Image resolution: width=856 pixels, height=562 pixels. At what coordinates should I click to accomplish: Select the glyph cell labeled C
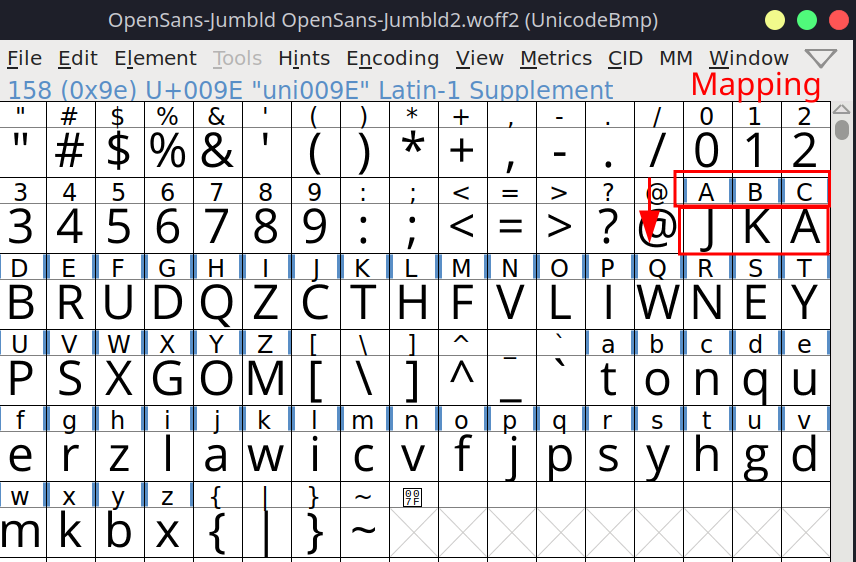click(x=806, y=216)
